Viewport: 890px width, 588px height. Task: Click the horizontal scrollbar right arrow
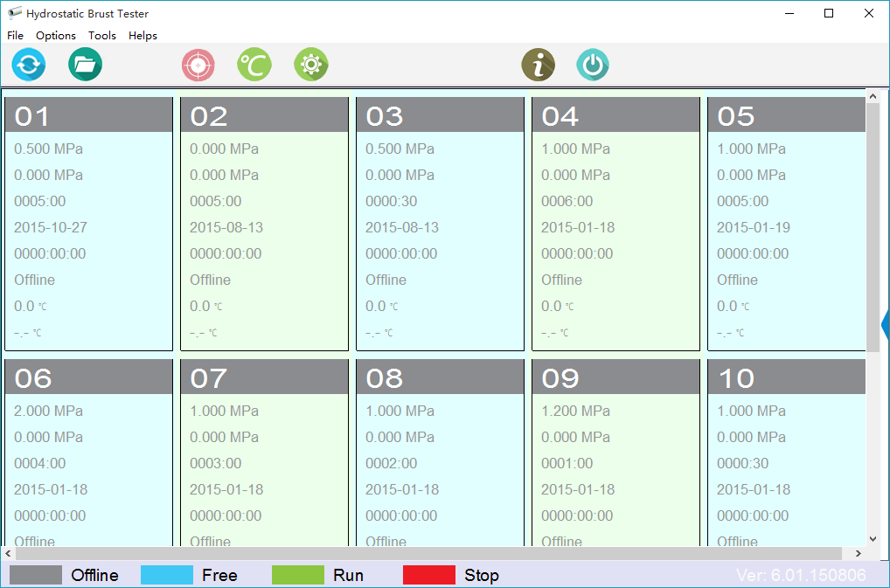click(859, 554)
